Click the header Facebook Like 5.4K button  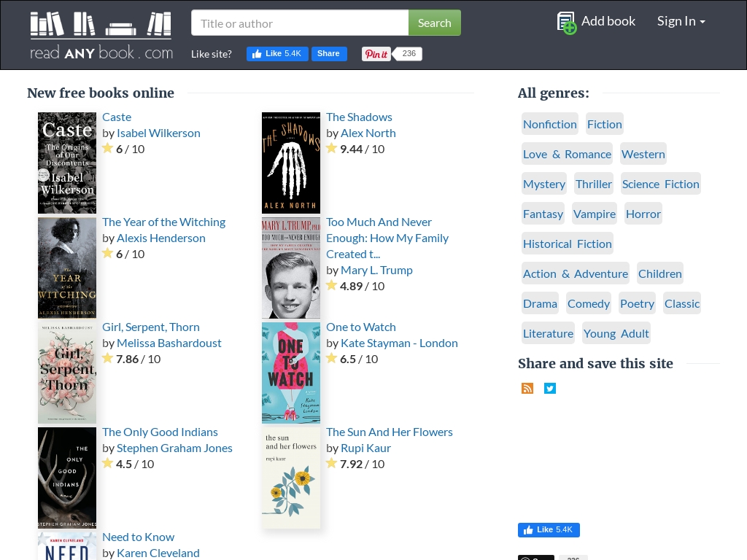277,54
